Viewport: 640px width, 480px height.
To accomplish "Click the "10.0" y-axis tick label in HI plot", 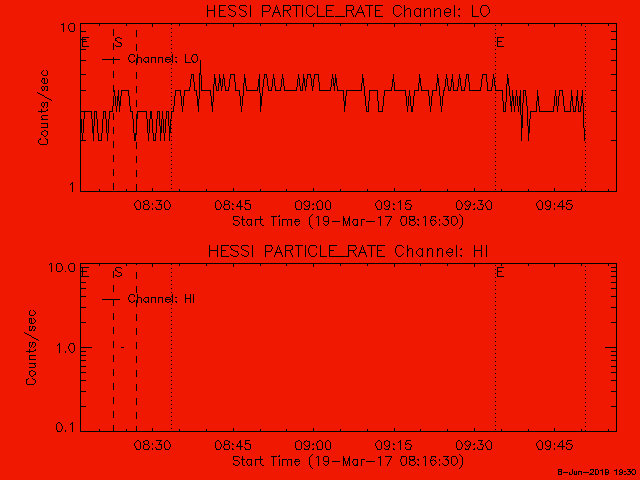I will pos(62,268).
